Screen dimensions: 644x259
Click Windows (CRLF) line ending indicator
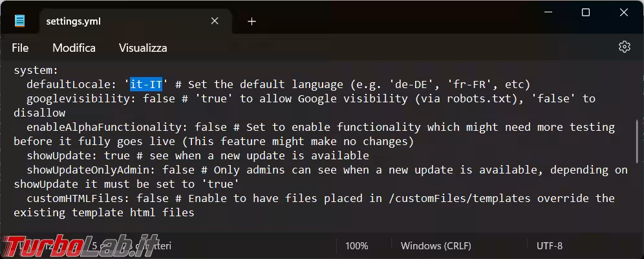436,246
